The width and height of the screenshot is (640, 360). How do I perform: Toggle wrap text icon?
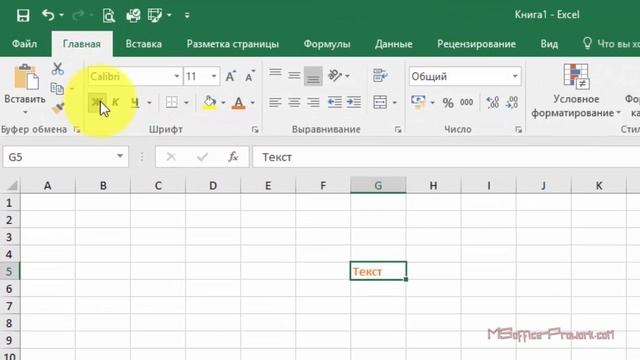tap(380, 76)
